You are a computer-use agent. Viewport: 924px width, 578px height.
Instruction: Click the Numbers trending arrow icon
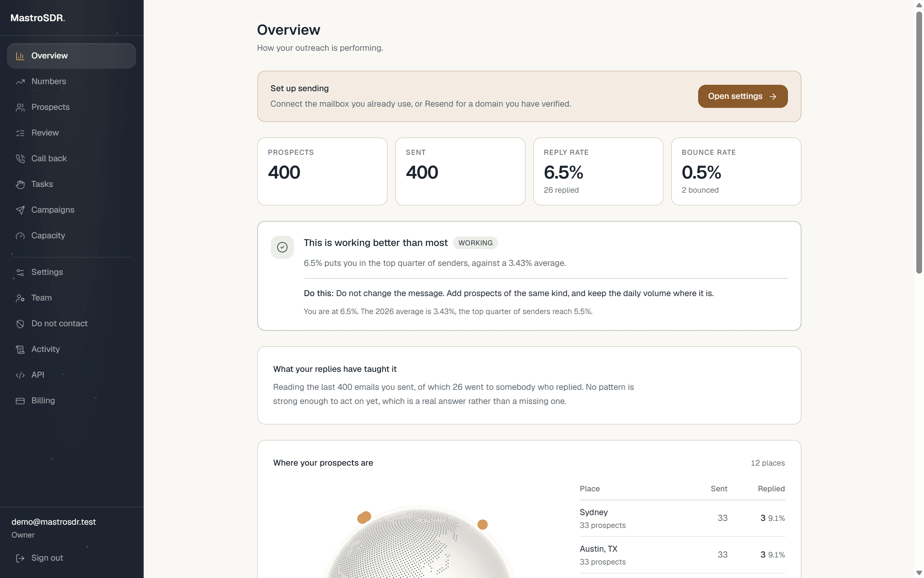point(20,82)
